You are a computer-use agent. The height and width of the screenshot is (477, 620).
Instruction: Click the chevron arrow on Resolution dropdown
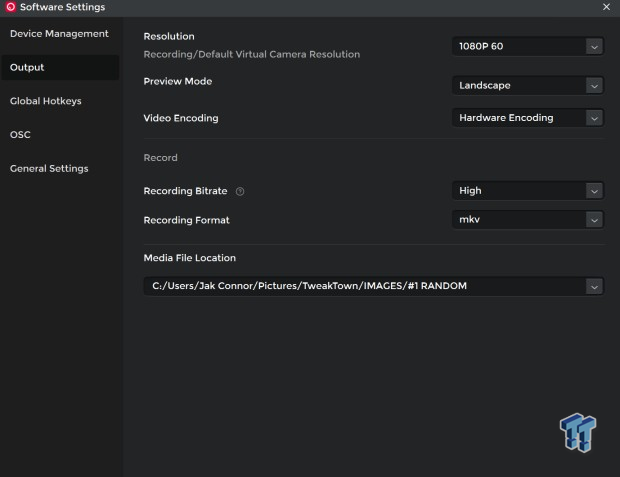tap(594, 46)
